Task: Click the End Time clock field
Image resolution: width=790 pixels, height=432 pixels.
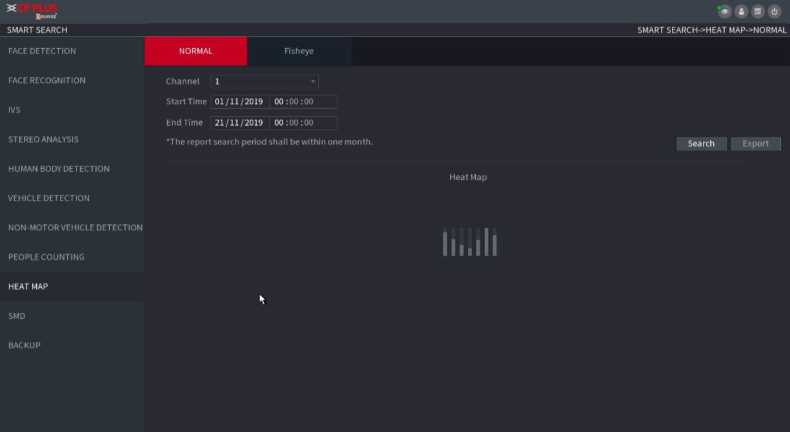Action: pyautogui.click(x=303, y=123)
